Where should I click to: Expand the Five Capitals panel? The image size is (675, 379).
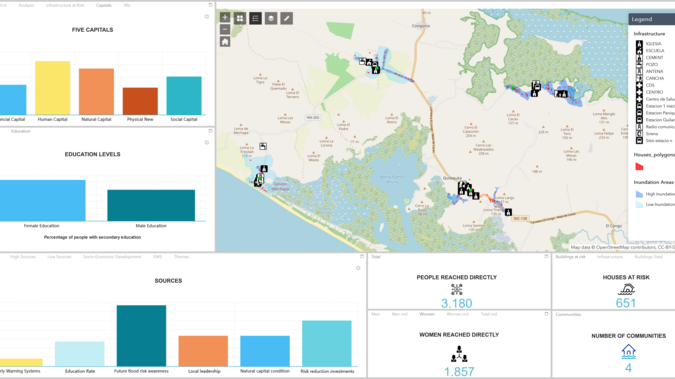click(211, 5)
